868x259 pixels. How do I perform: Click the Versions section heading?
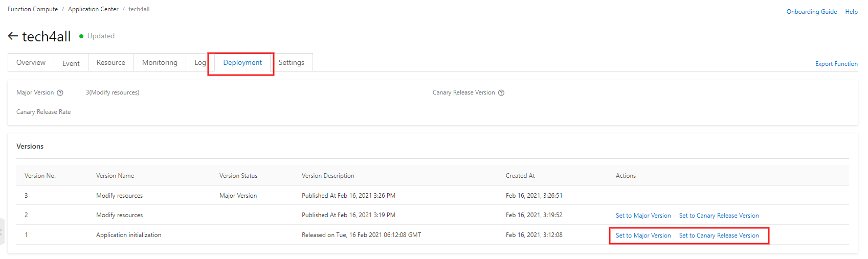(x=30, y=146)
